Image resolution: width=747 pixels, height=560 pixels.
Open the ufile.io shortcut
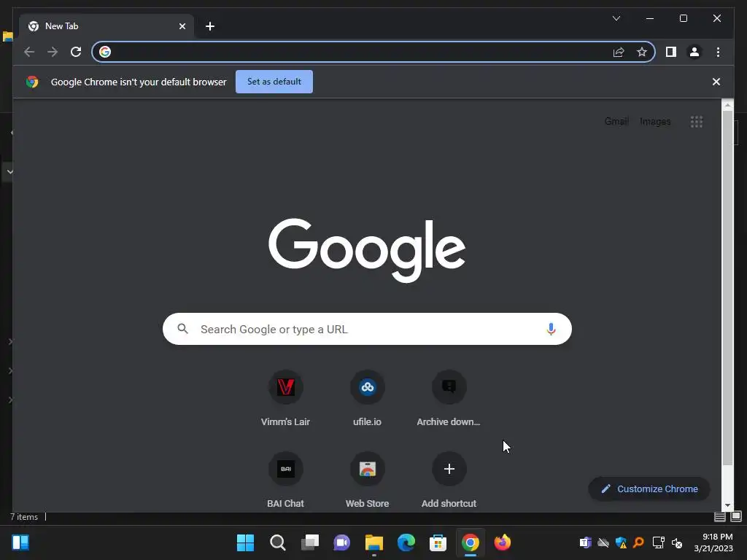pyautogui.click(x=368, y=398)
